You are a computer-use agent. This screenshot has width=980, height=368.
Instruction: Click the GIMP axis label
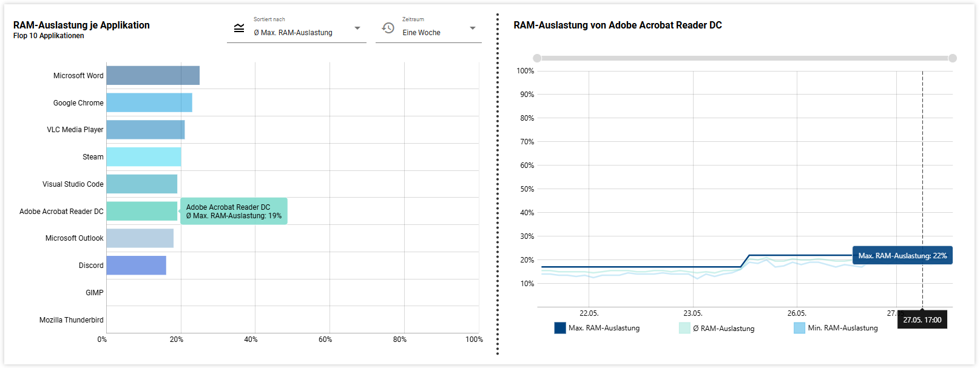pyautogui.click(x=95, y=293)
